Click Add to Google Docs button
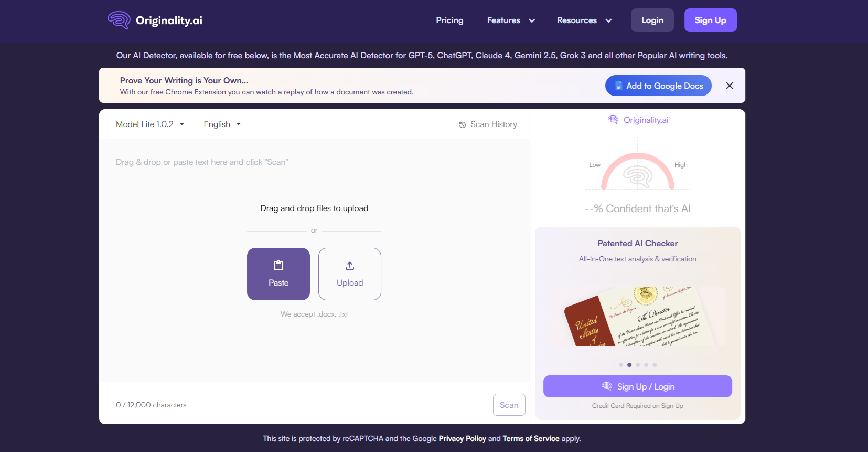The height and width of the screenshot is (452, 868). coord(658,86)
